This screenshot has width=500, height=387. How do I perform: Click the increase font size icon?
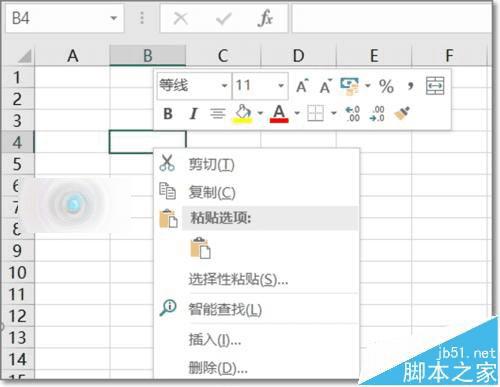pos(302,86)
